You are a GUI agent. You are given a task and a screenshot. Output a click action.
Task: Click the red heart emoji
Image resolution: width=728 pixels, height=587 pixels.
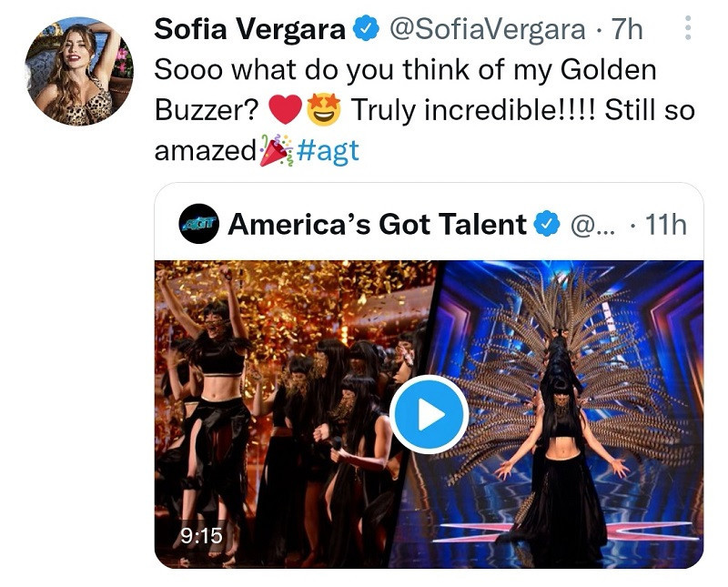286,110
